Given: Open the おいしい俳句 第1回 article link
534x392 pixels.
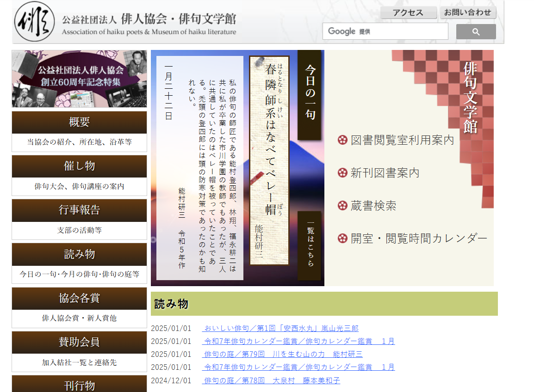Looking at the screenshot, I should tap(281, 328).
